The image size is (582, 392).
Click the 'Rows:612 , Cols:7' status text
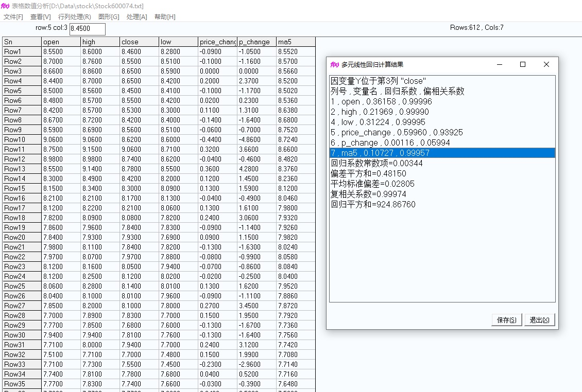click(x=476, y=27)
